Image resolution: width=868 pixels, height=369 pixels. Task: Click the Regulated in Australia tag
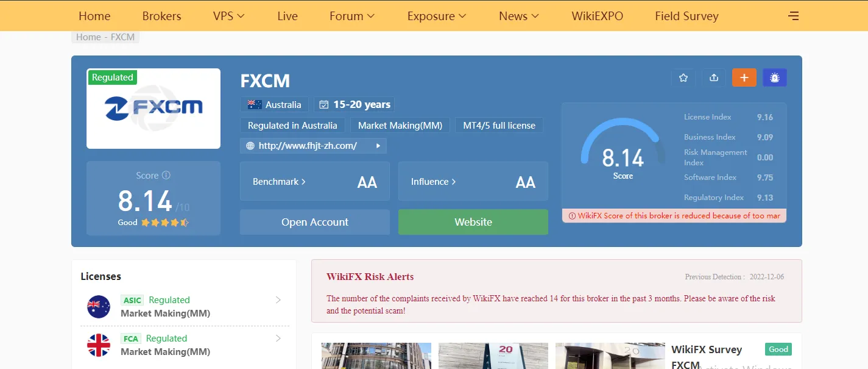[x=292, y=126]
